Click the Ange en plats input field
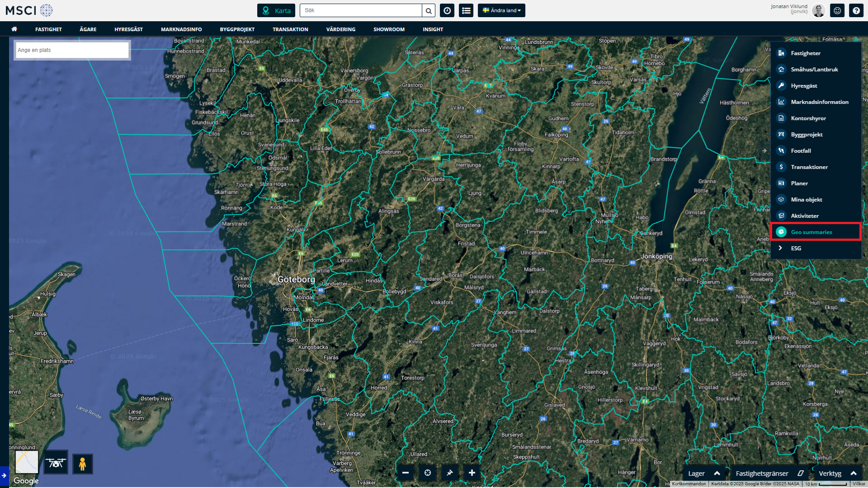This screenshot has width=868, height=488. click(x=72, y=50)
